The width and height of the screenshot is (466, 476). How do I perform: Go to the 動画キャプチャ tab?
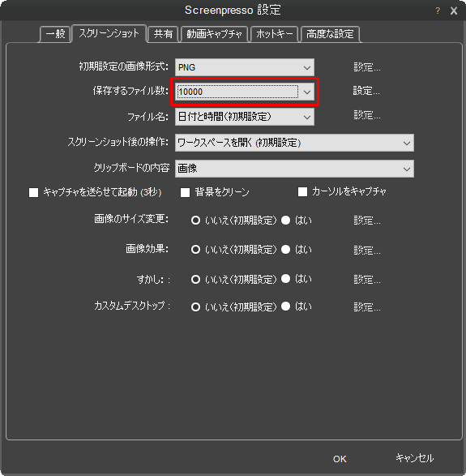point(215,34)
